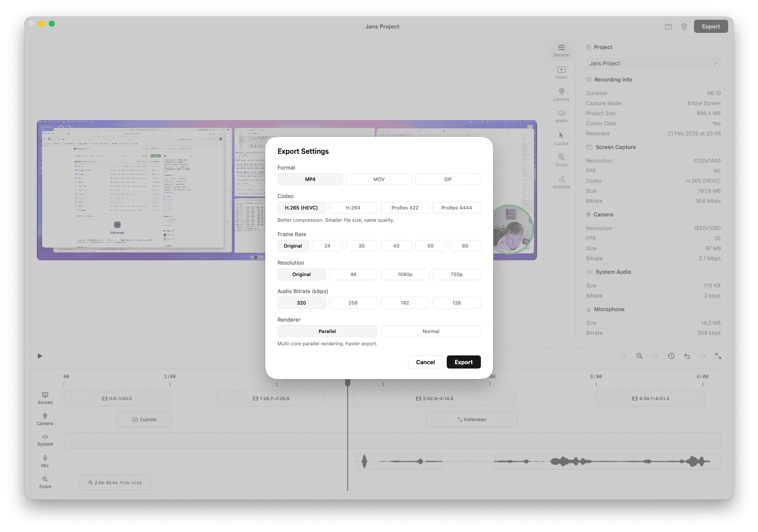Choose the Normal renderer option
Screen dimensions: 758x532
coord(431,331)
